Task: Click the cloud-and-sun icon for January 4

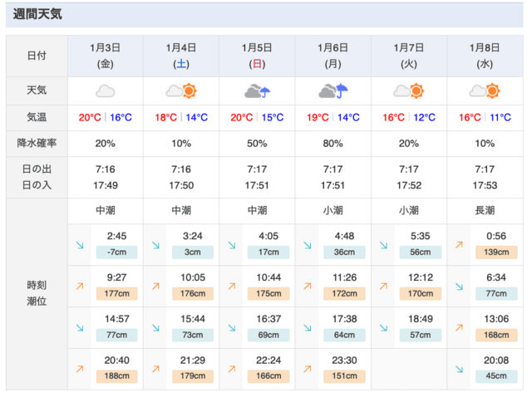Action: pos(181,91)
